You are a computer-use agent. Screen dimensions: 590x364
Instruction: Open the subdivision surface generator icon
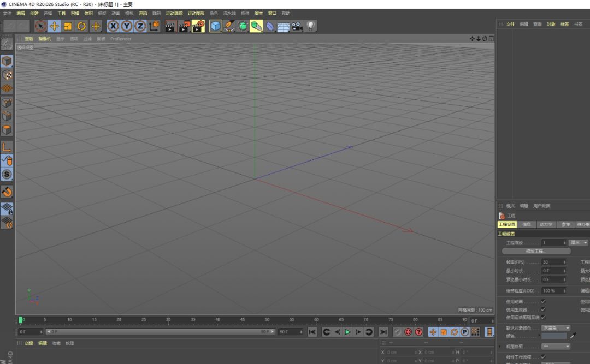point(243,26)
